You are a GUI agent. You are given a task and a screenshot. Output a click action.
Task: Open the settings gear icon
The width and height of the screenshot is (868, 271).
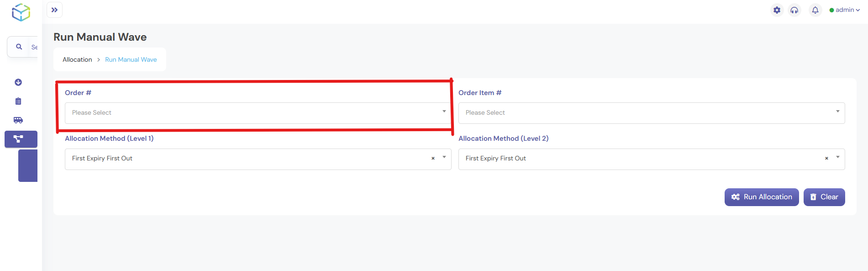coord(777,10)
